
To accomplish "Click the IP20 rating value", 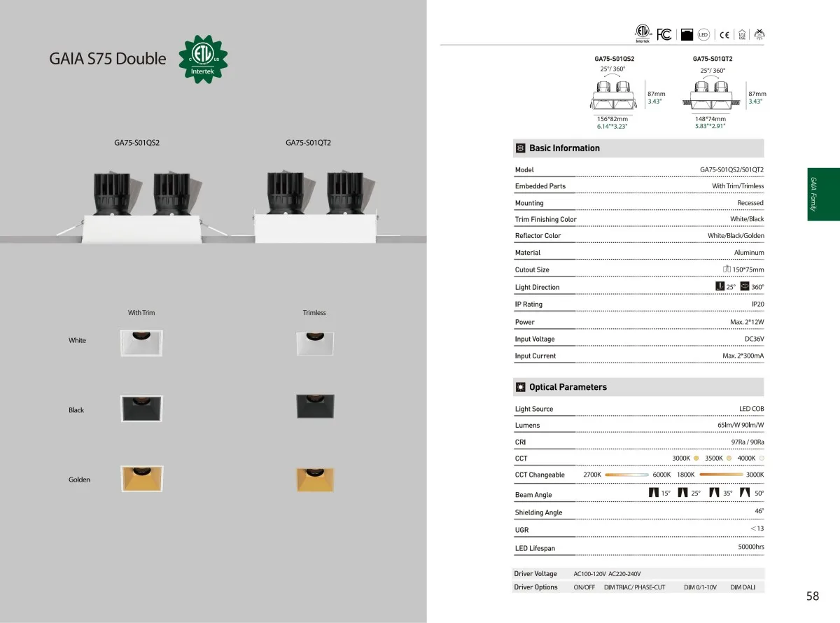I will click(x=757, y=304).
